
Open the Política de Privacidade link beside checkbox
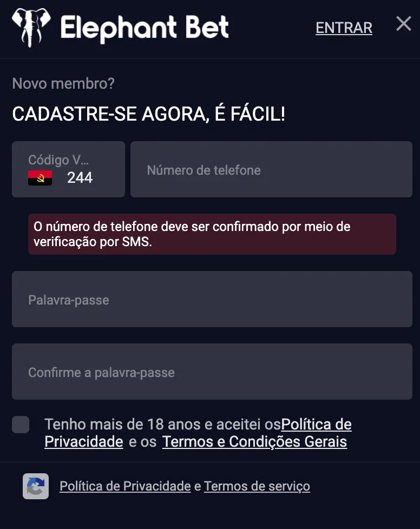[x=316, y=425]
